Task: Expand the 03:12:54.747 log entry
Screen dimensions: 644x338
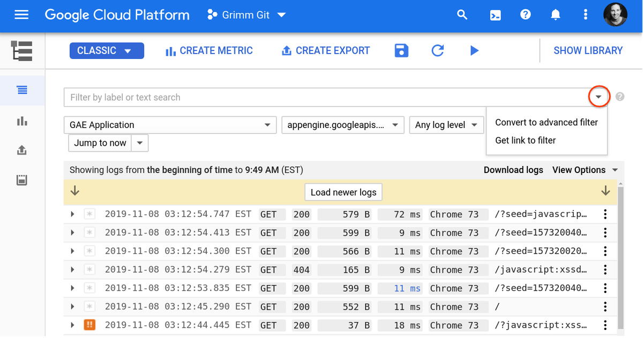Action: 73,214
